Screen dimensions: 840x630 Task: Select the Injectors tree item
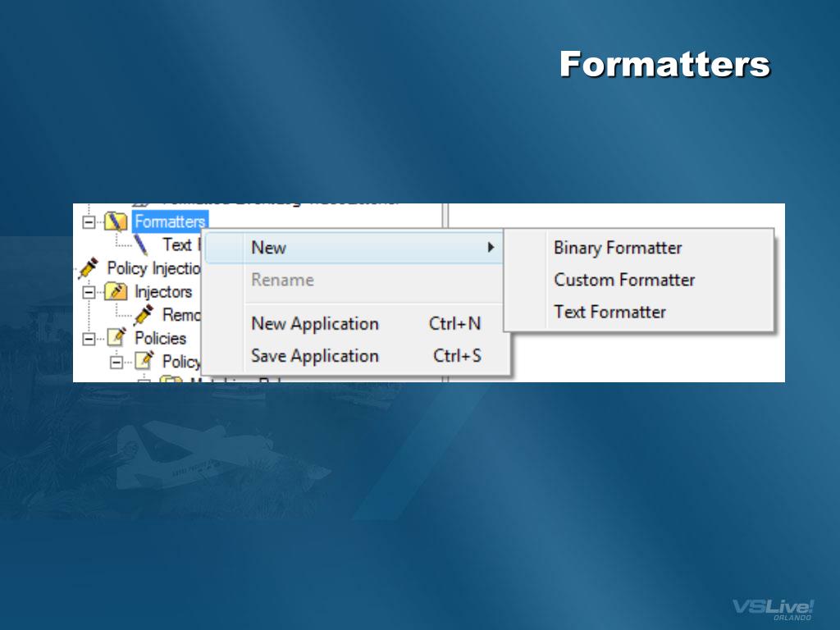163,291
